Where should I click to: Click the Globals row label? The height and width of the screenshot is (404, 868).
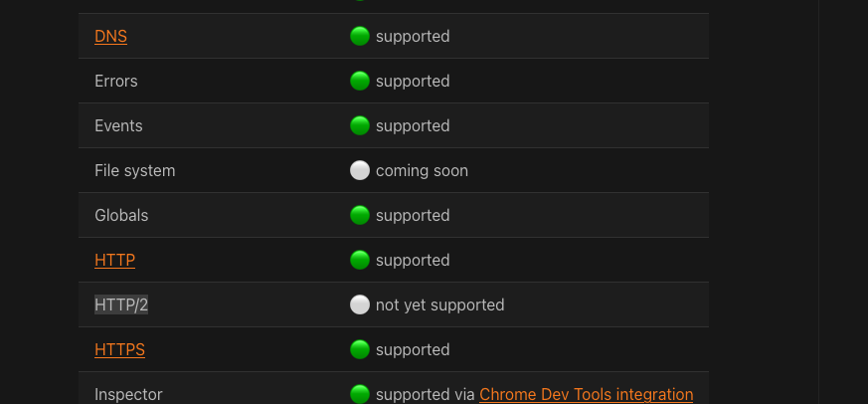pyautogui.click(x=121, y=216)
